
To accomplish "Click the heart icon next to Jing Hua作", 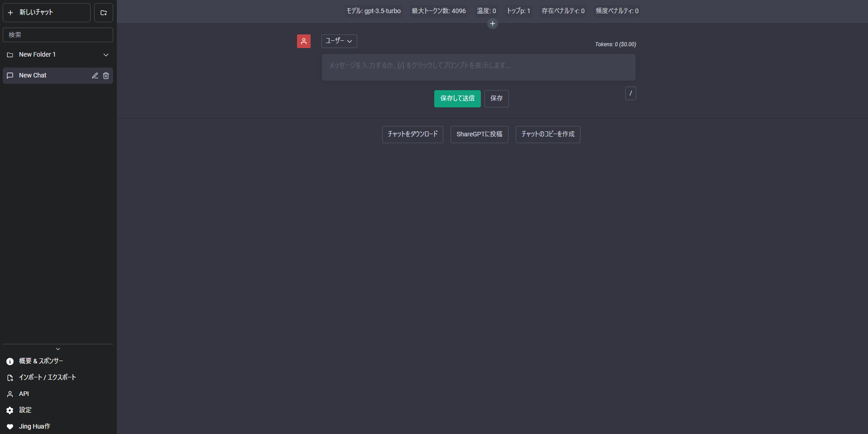I will click(10, 426).
